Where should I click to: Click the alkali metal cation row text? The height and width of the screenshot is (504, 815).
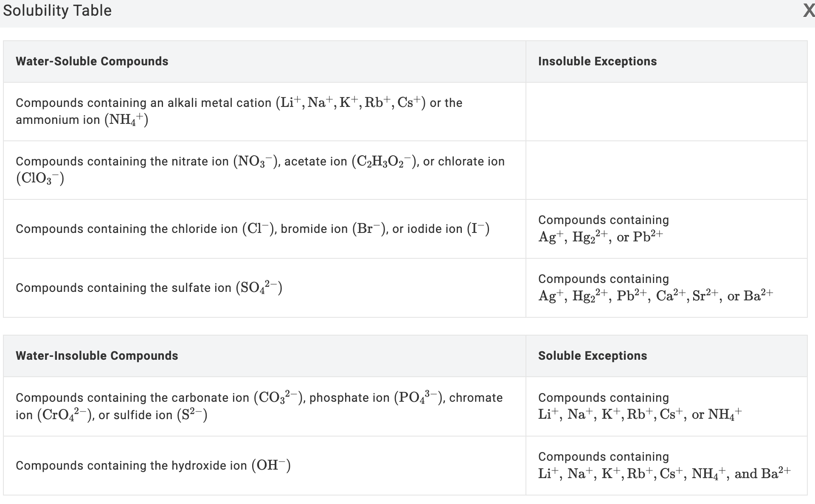click(x=239, y=111)
